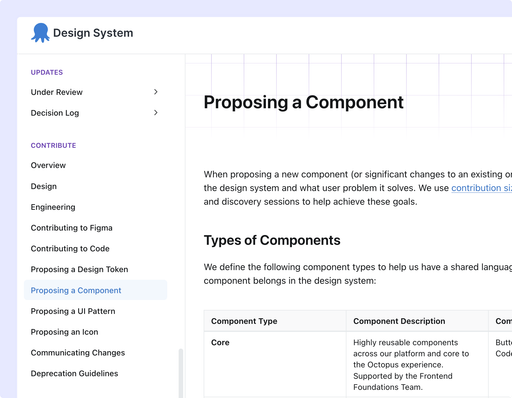512x398 pixels.
Task: Select Deprecation Guidelines in sidebar
Action: [x=74, y=373]
